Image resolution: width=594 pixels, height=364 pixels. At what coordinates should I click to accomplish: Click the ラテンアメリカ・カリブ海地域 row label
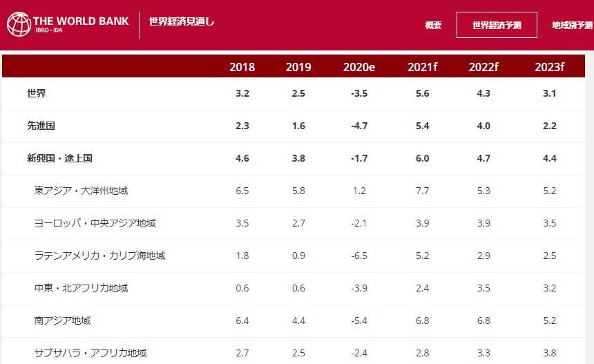[x=99, y=256]
